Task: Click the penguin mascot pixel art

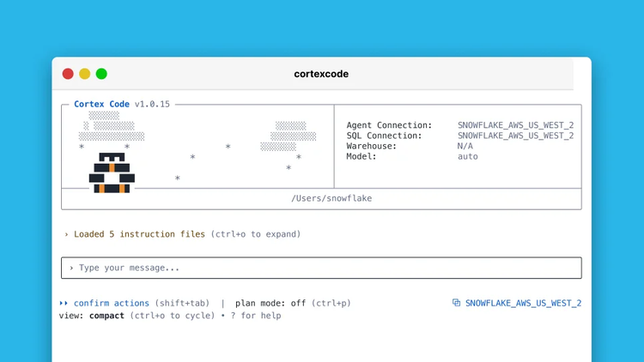Action: click(112, 173)
